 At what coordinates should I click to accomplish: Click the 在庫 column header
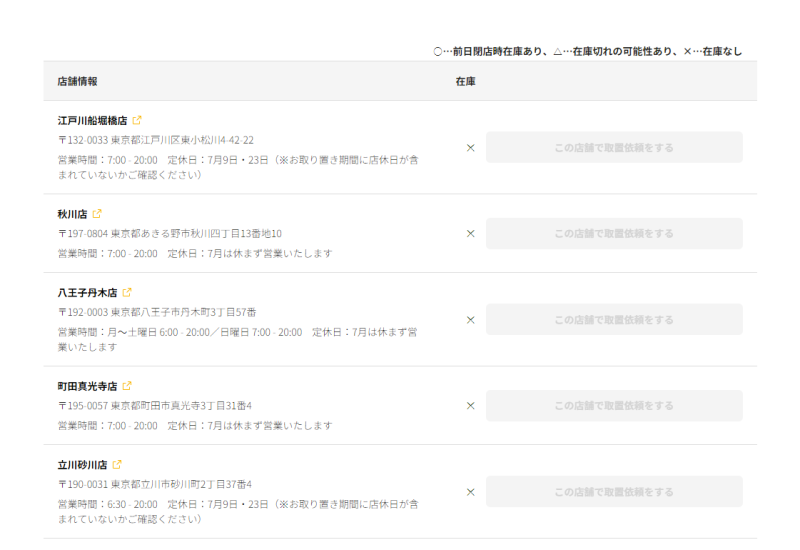tap(465, 81)
